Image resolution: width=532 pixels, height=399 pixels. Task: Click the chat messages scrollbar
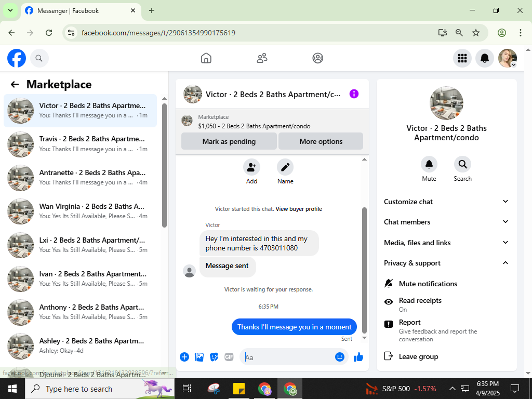pyautogui.click(x=364, y=270)
